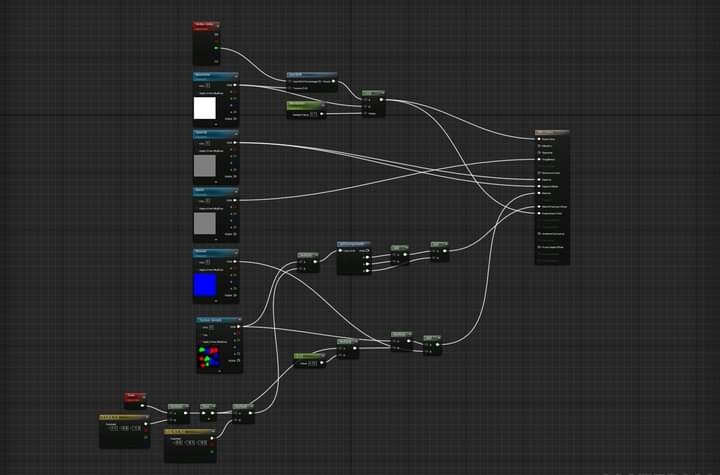720x475 pixels.
Task: Click the value field of the top green constant node
Action: point(314,114)
